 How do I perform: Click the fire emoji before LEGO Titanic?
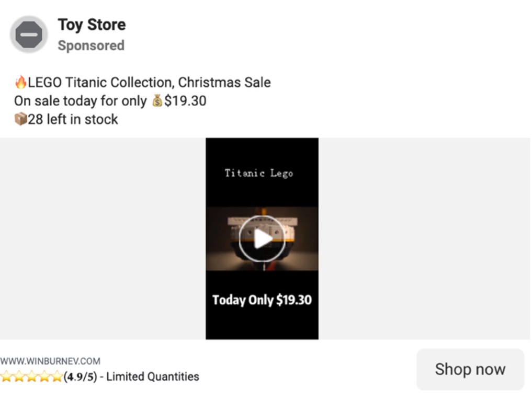pyautogui.click(x=21, y=83)
